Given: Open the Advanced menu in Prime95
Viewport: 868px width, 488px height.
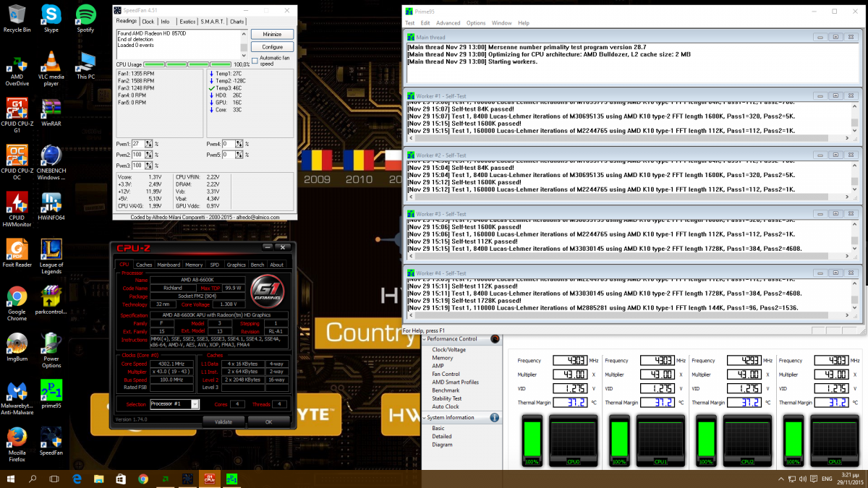Looking at the screenshot, I should [x=448, y=23].
